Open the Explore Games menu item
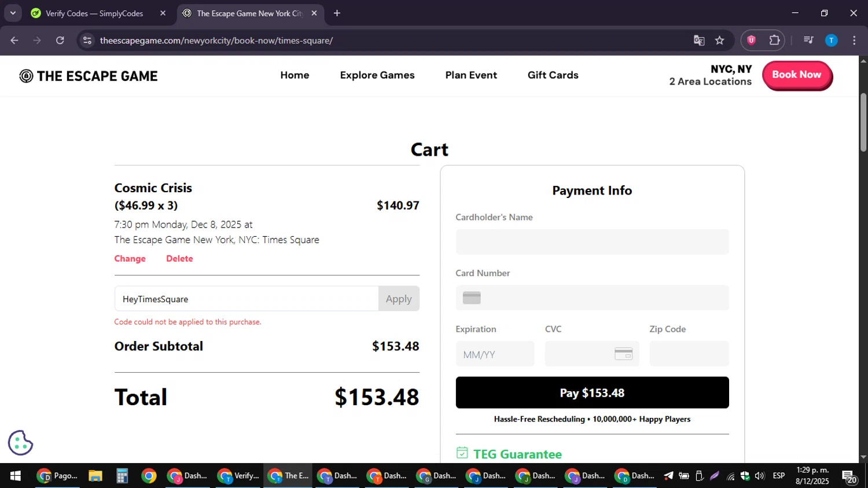 pos(377,75)
